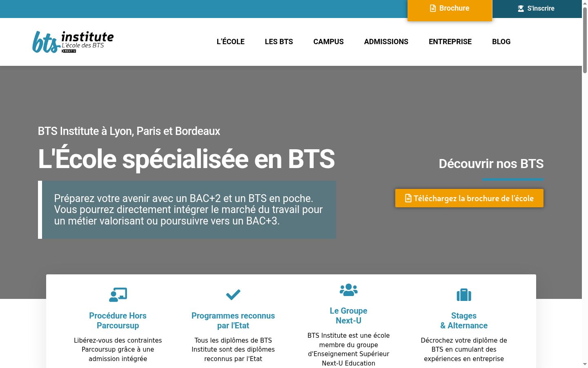Open the Procédure Hors Parcoursup heading link
Screen dimensions: 588x368
point(118,321)
